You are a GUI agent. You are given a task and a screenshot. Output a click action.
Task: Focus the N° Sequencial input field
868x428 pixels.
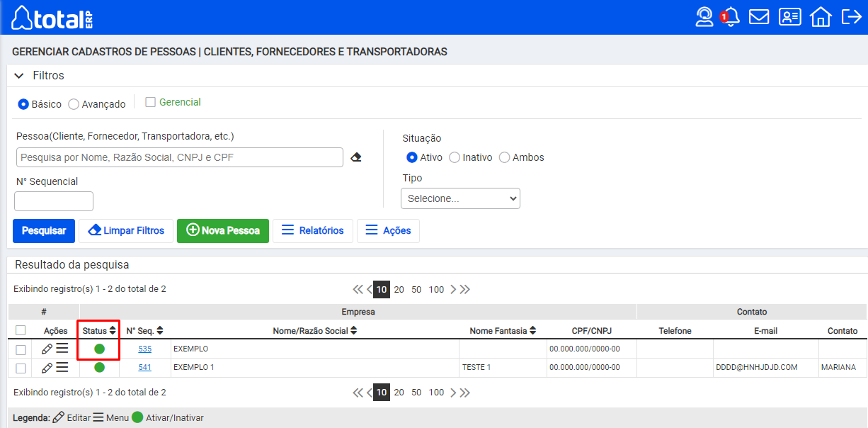pyautogui.click(x=54, y=201)
